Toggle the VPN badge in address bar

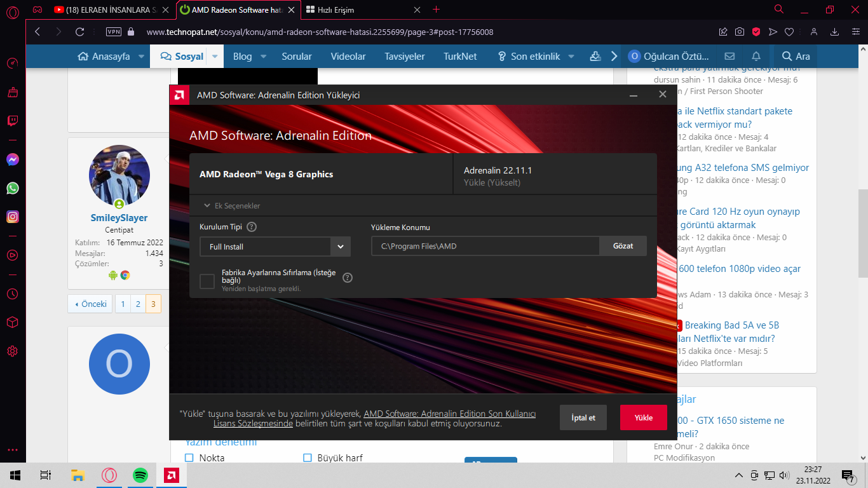pos(114,32)
